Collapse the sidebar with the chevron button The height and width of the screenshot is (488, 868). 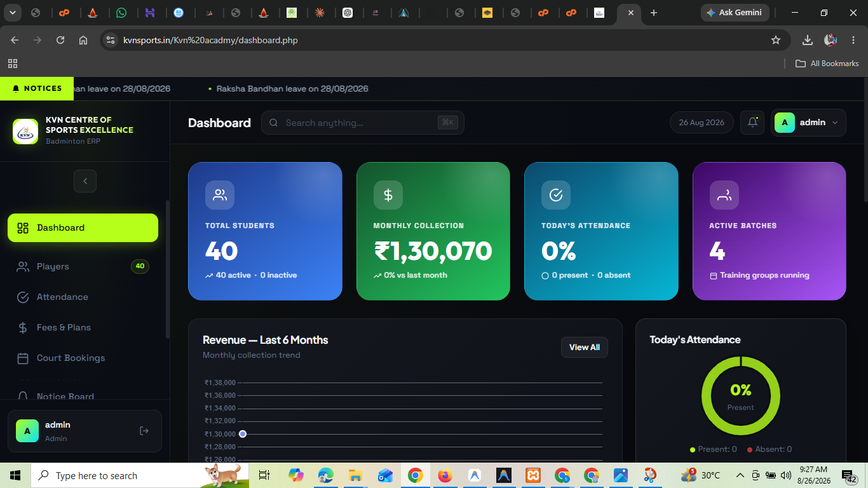(85, 181)
